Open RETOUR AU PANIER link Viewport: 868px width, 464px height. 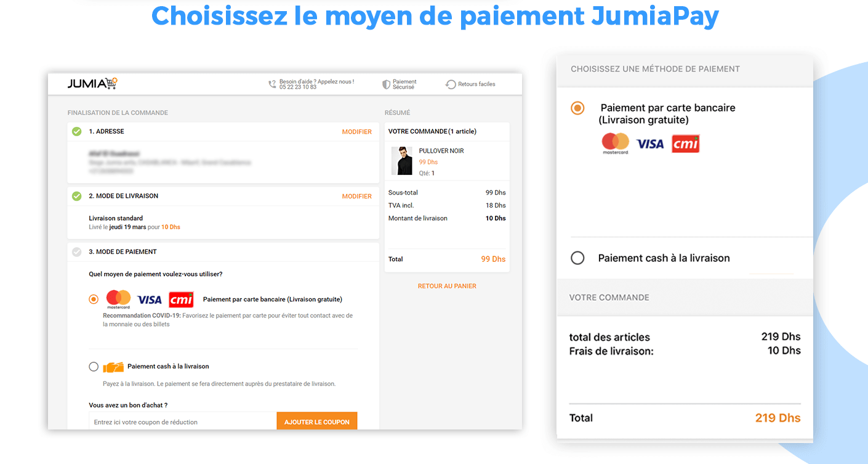point(447,285)
